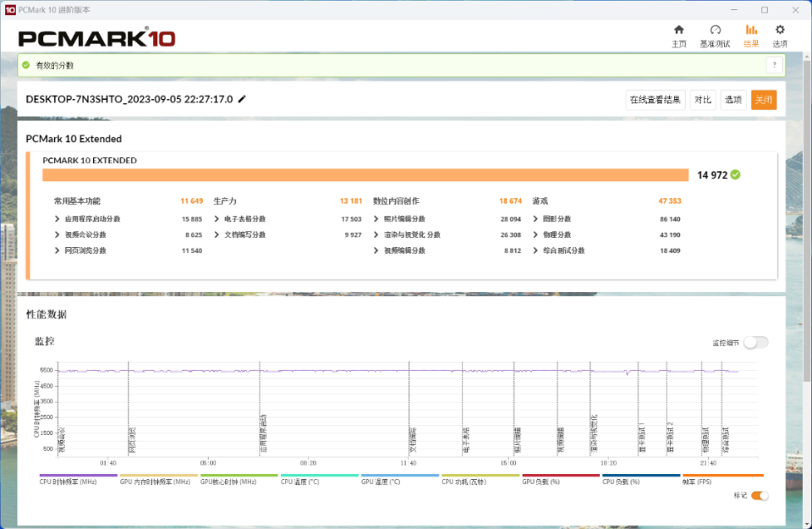Toggle the 监控细节 switch
The height and width of the screenshot is (529, 812).
(755, 343)
